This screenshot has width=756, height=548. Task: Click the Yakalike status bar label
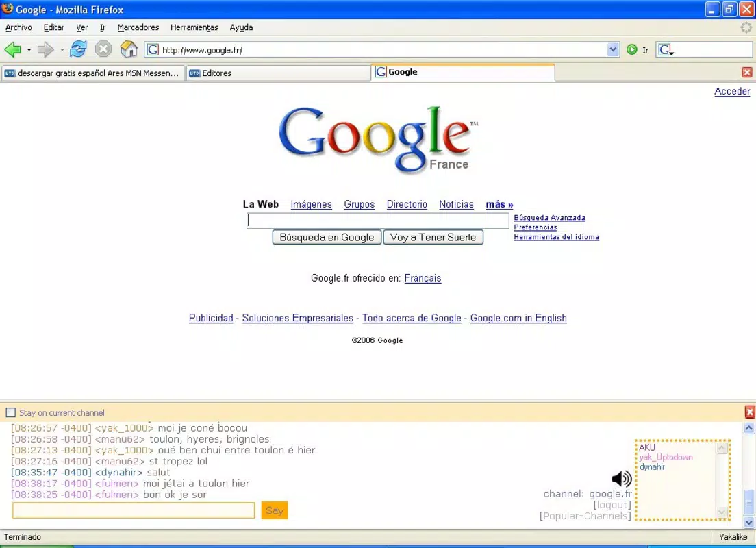733,537
